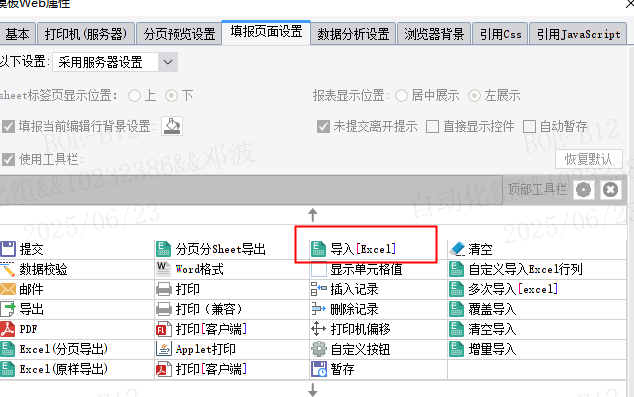Select the 提交 submit icon

click(7, 249)
